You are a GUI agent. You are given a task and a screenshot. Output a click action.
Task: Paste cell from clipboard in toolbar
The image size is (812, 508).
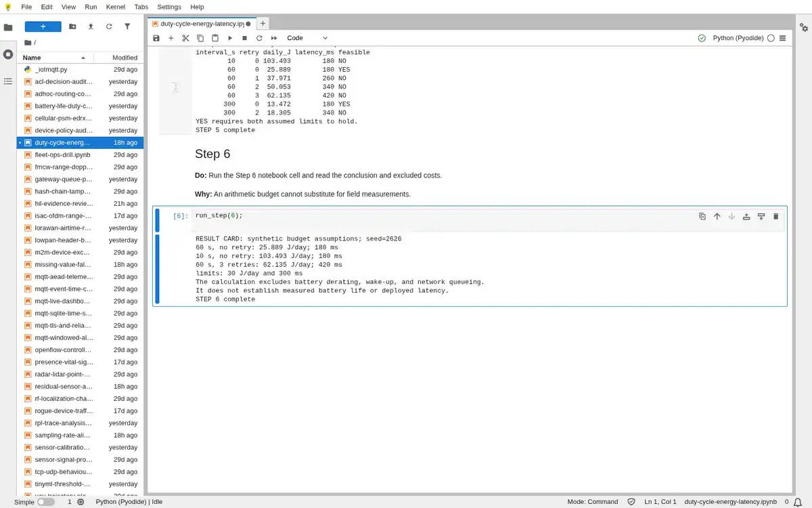coord(215,38)
